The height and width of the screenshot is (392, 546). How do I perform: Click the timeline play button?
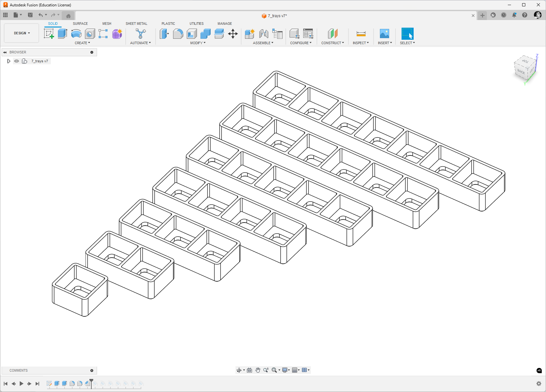21,384
